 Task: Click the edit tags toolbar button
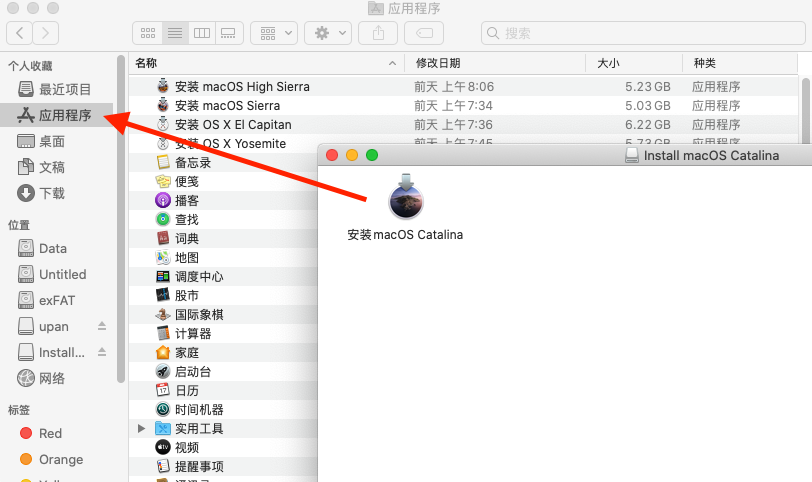tap(424, 33)
